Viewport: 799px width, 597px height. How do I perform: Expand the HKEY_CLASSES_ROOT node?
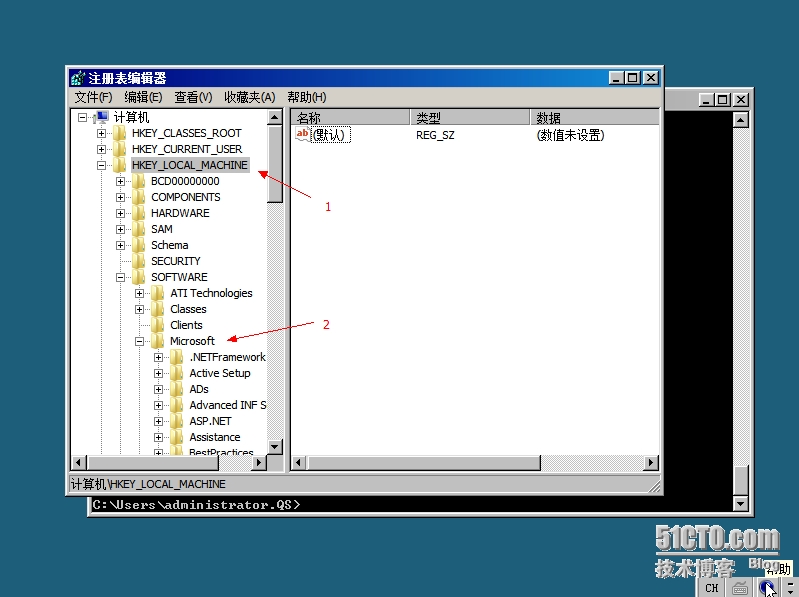pyautogui.click(x=101, y=133)
